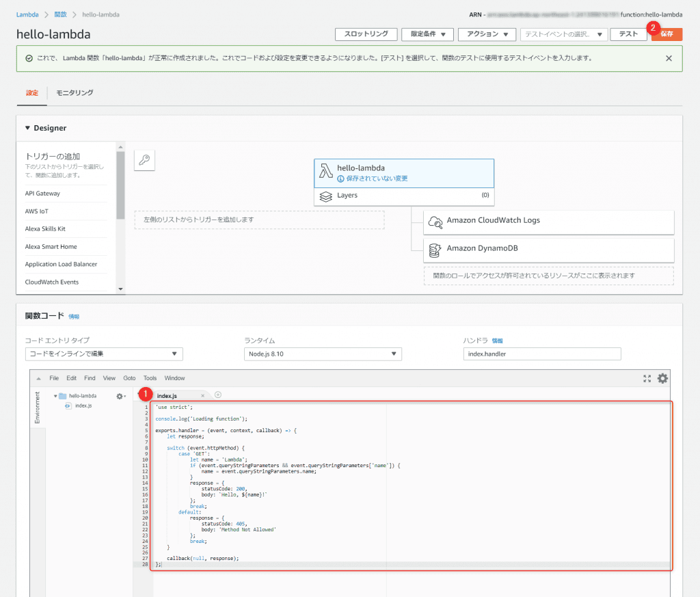The width and height of the screenshot is (700, 597).
Task: Click the key permissions icon in Designer
Action: coord(145,161)
